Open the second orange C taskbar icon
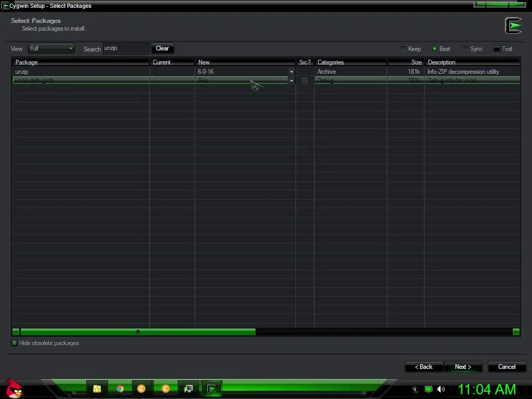532x399 pixels. [x=166, y=389]
